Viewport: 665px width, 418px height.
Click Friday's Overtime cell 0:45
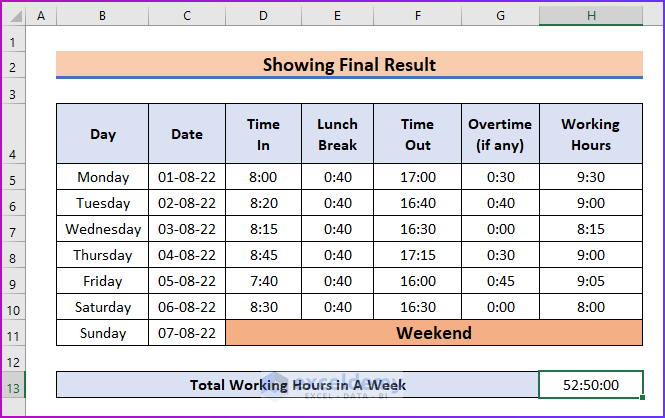[501, 281]
